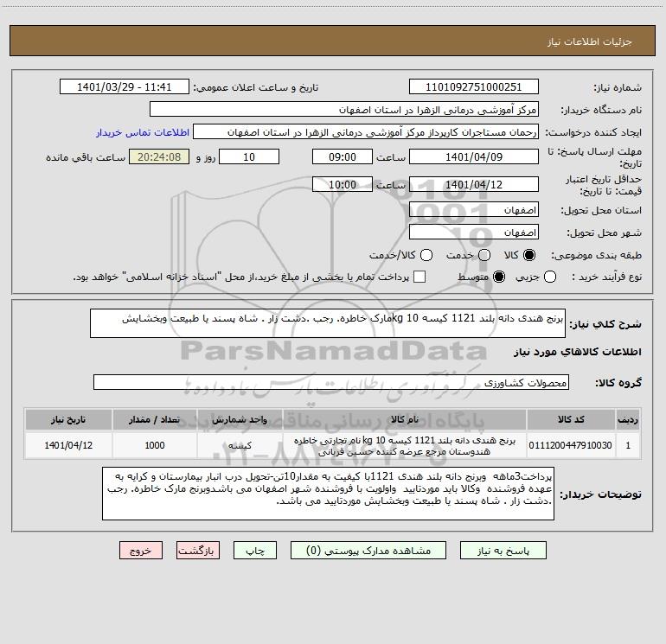Click the بازگشت back button
Viewport: 666px width, 644px height.
tap(198, 551)
